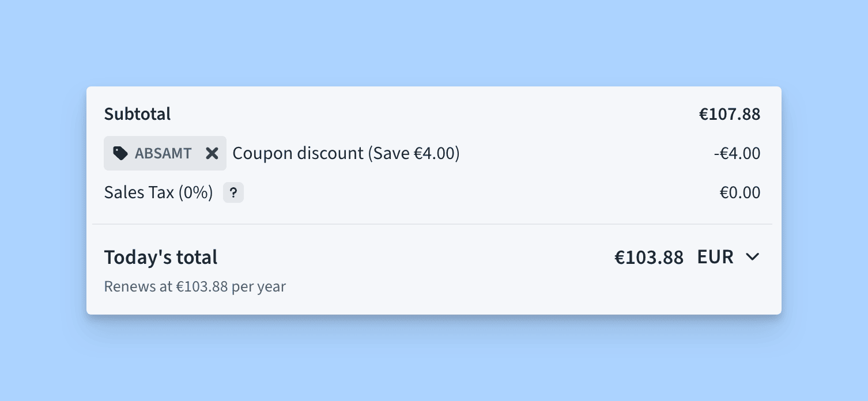
Task: Click the €107.88 subtotal amount
Action: (x=730, y=114)
